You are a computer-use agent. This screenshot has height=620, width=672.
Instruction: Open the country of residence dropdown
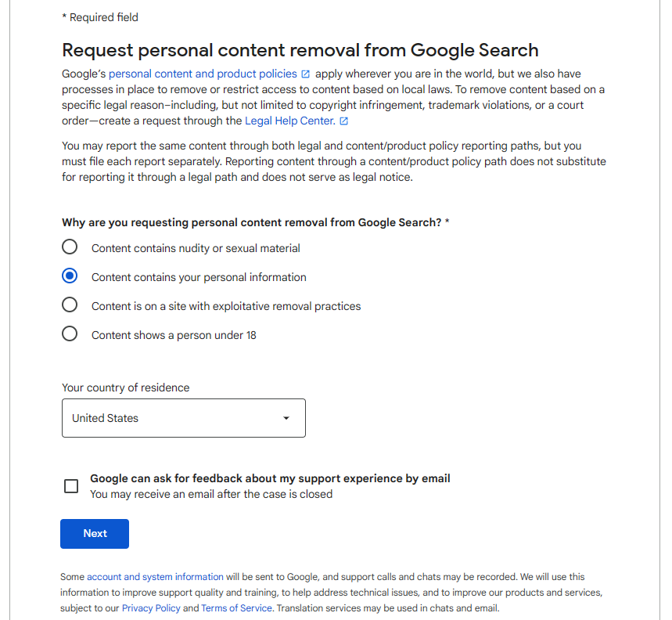coord(183,418)
